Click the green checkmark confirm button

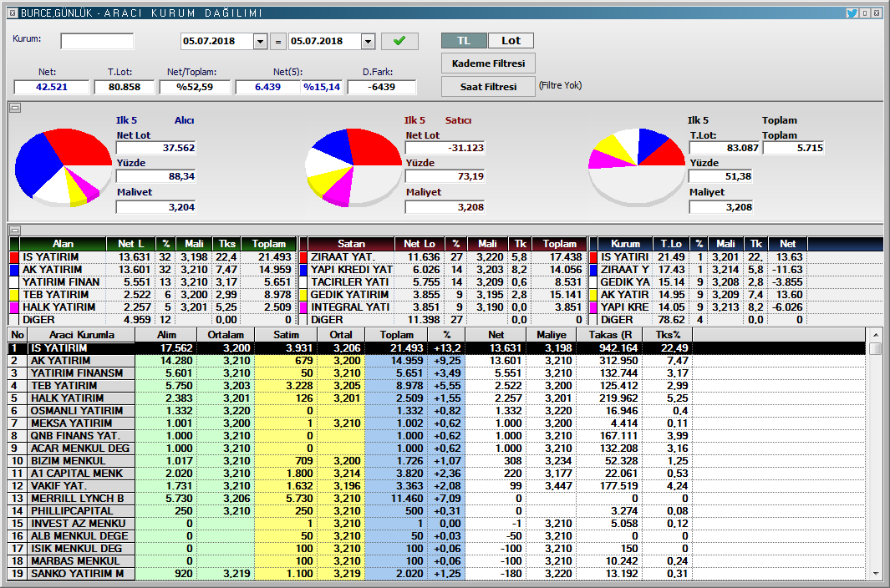click(399, 41)
